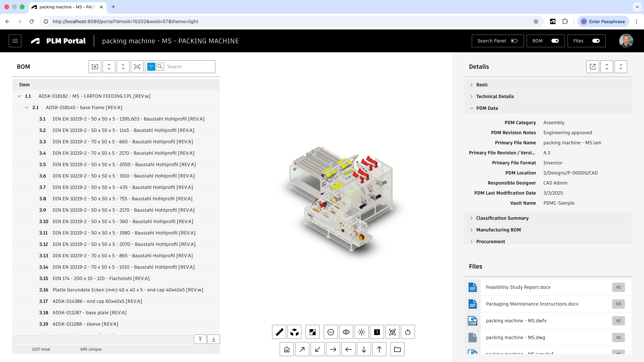Screen dimensions: 644x362
Task: Click the reset view circular arrow icon
Action: [x=408, y=332]
